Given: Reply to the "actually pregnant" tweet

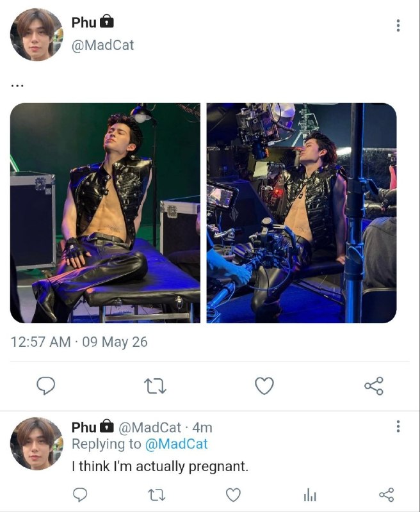Looking at the screenshot, I should tap(79, 495).
